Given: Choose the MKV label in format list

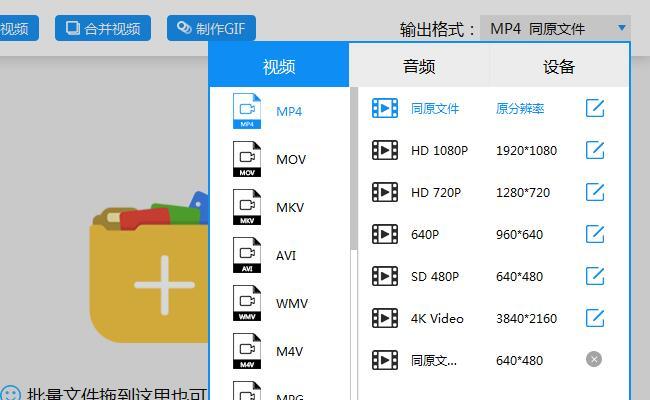Looking at the screenshot, I should (x=290, y=208).
